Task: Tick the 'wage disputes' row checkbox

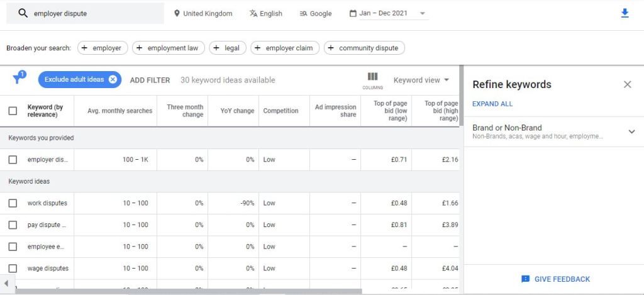Action: pyautogui.click(x=13, y=269)
